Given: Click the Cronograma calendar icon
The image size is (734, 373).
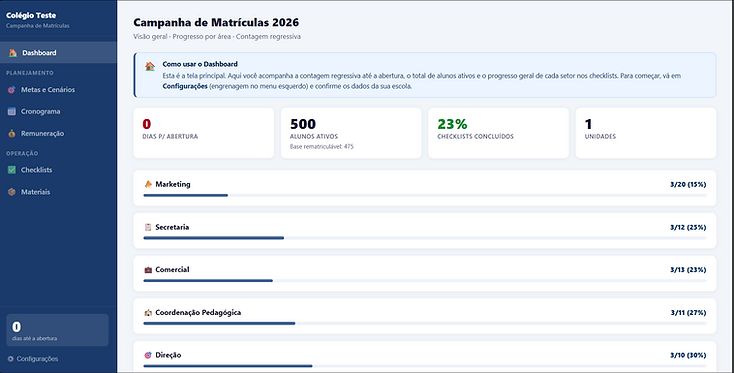Looking at the screenshot, I should 12,111.
